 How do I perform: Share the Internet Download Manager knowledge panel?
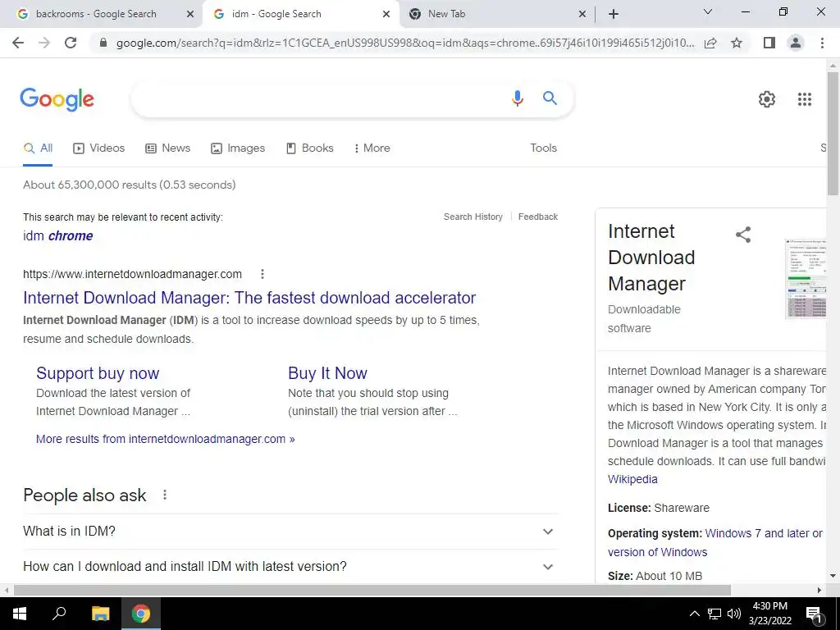(743, 234)
